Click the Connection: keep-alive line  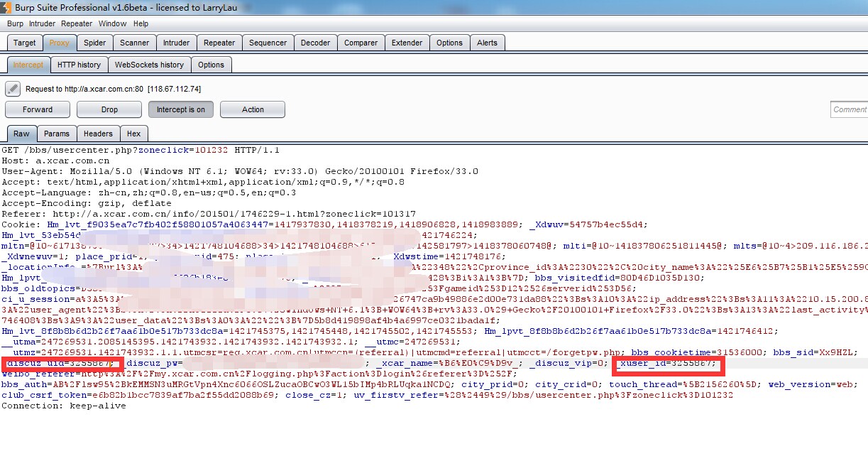[64, 406]
